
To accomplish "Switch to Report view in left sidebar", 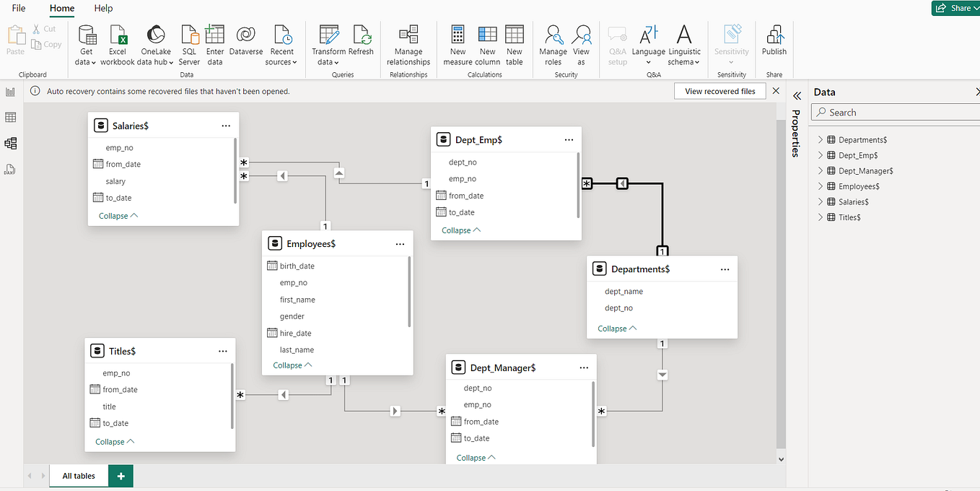I will tap(10, 91).
